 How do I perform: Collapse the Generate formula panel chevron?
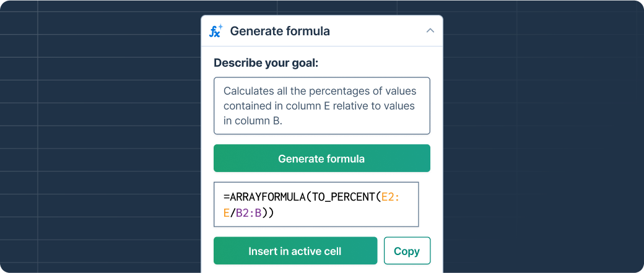pos(430,31)
